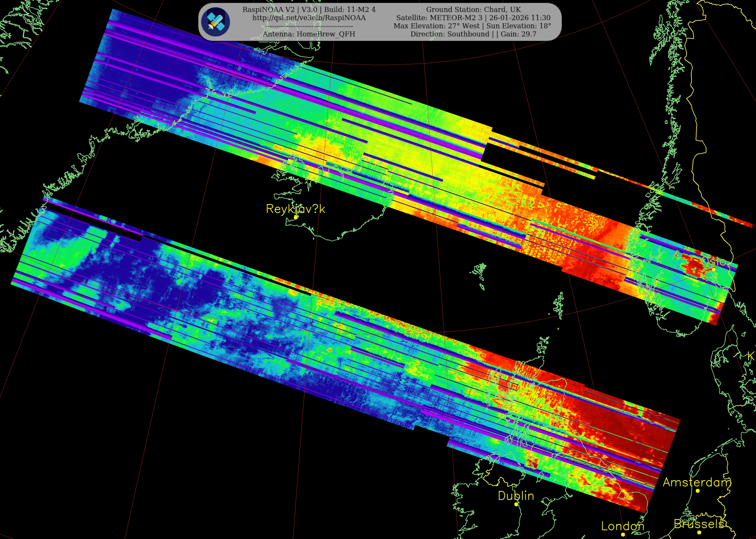Click the Brussels city marker dot
The image size is (756, 539).
[699, 532]
